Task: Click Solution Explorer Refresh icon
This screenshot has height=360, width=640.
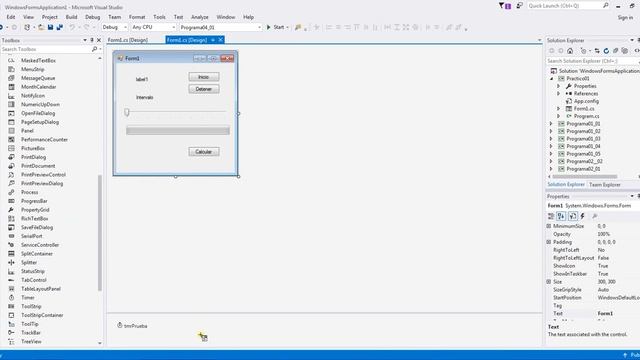Action: (x=606, y=51)
